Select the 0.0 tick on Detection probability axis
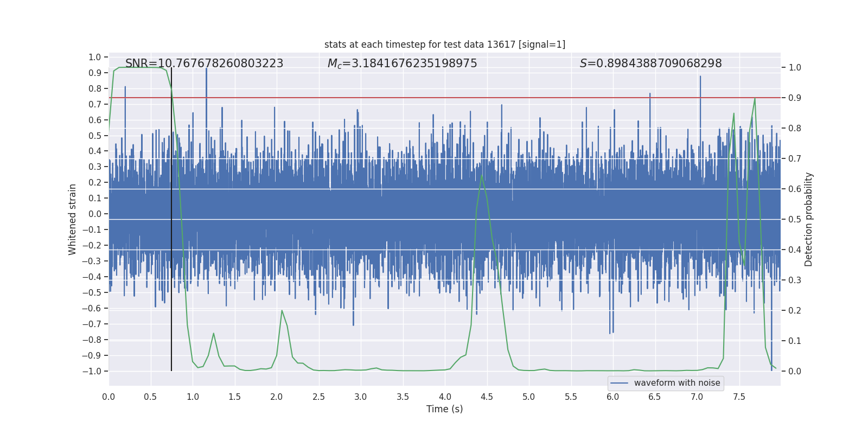The image size is (868, 434). [x=795, y=372]
